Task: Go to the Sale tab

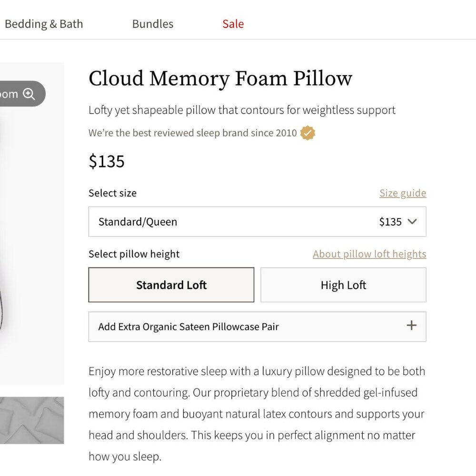Action: (233, 24)
